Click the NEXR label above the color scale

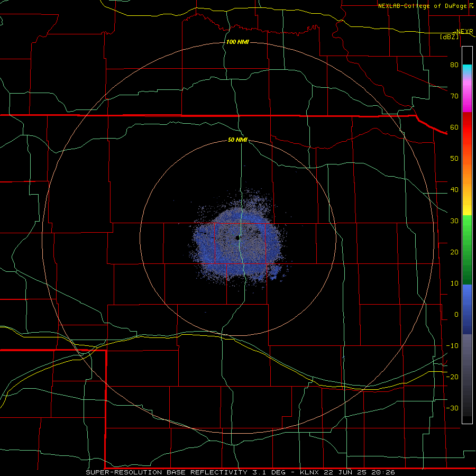tap(464, 32)
